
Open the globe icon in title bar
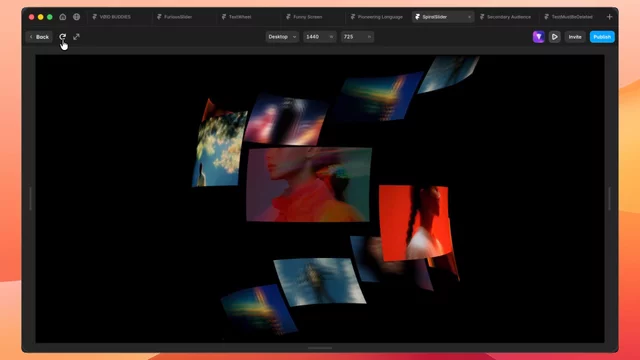[76, 17]
